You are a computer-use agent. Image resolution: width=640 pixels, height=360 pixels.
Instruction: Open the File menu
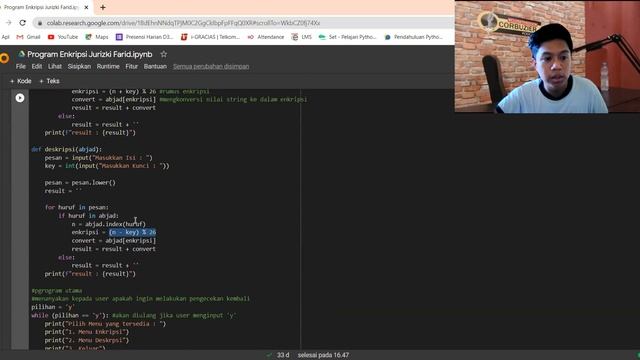(x=20, y=66)
